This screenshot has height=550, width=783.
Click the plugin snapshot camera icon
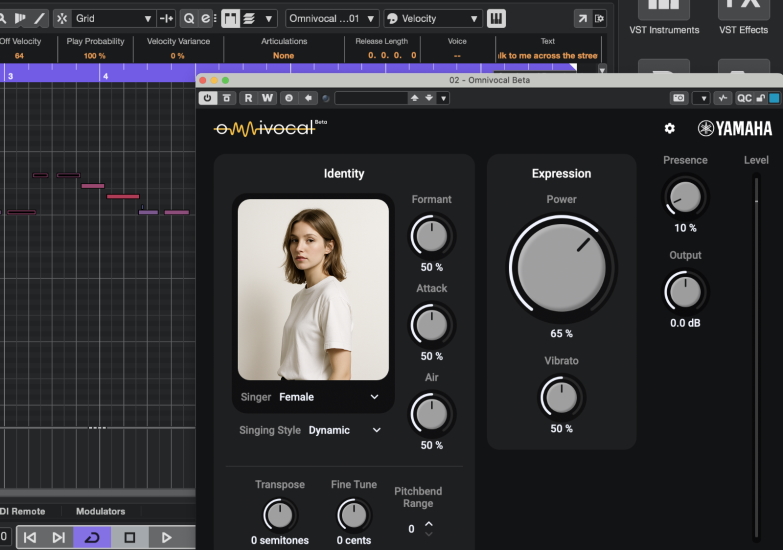[x=679, y=98]
